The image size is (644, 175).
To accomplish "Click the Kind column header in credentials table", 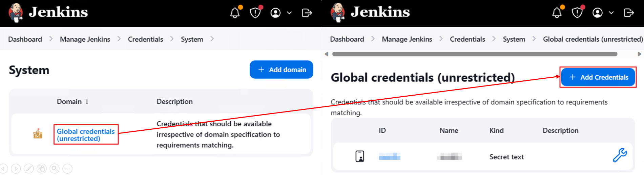I will click(496, 130).
